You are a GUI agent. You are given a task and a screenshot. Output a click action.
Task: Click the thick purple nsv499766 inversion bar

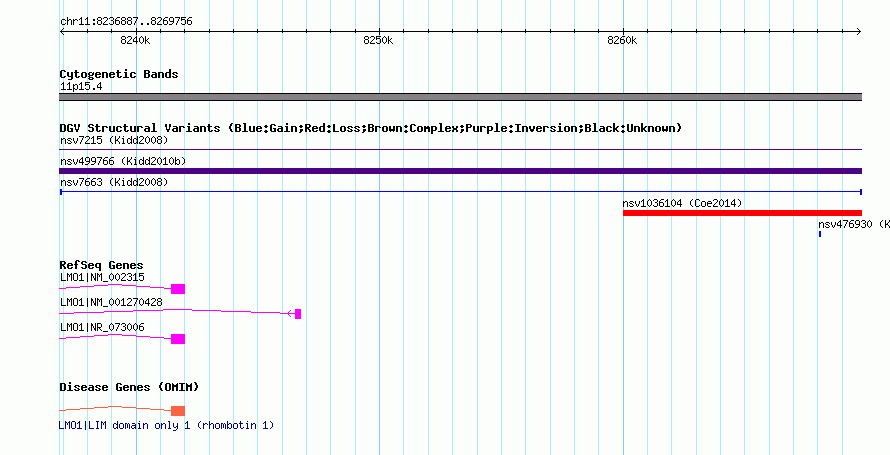[460, 171]
